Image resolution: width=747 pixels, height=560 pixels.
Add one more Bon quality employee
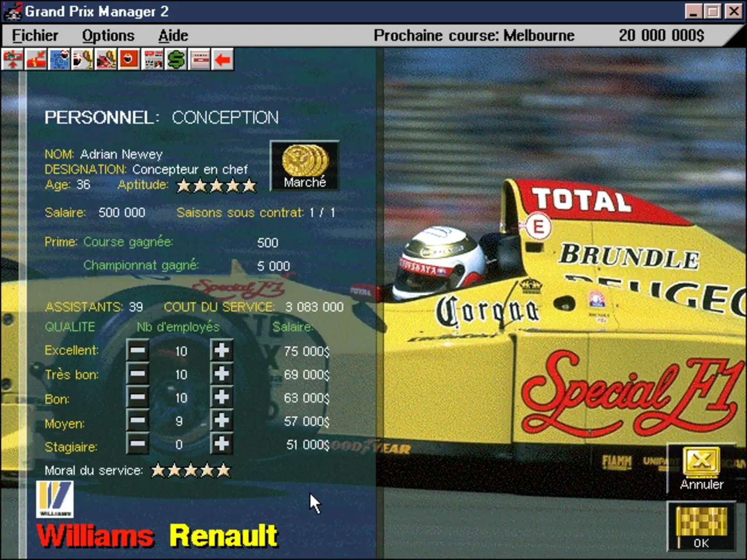[x=222, y=397]
